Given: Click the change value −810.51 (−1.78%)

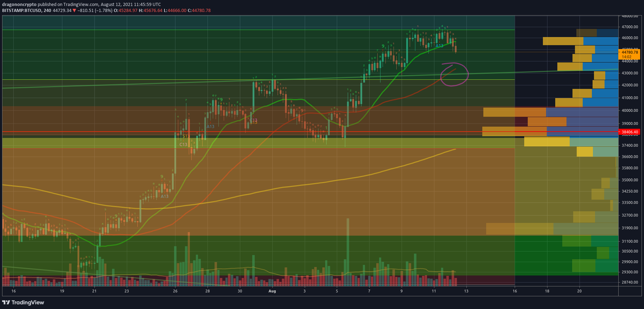Looking at the screenshot, I should [95, 11].
